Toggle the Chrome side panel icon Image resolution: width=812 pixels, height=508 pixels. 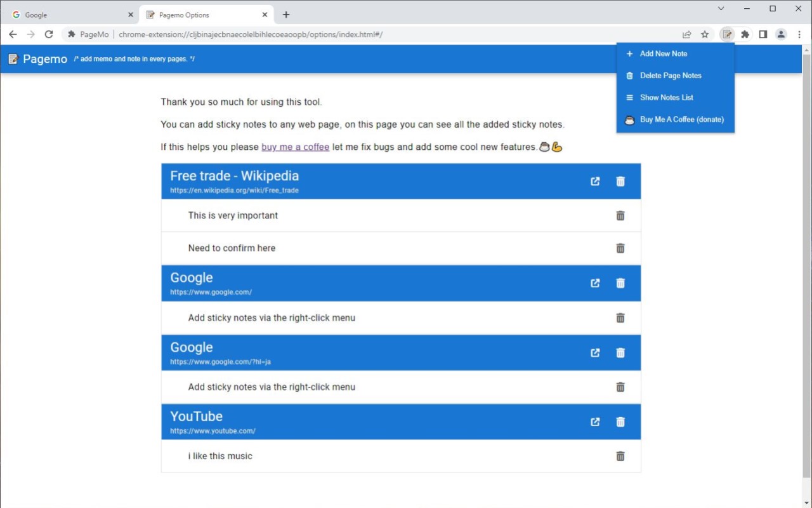(x=763, y=34)
